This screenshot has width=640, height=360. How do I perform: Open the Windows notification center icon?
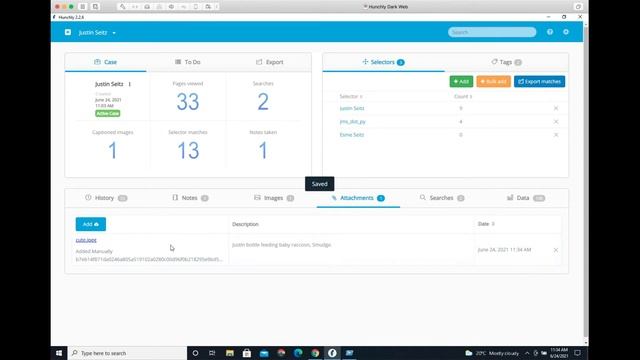click(577, 353)
